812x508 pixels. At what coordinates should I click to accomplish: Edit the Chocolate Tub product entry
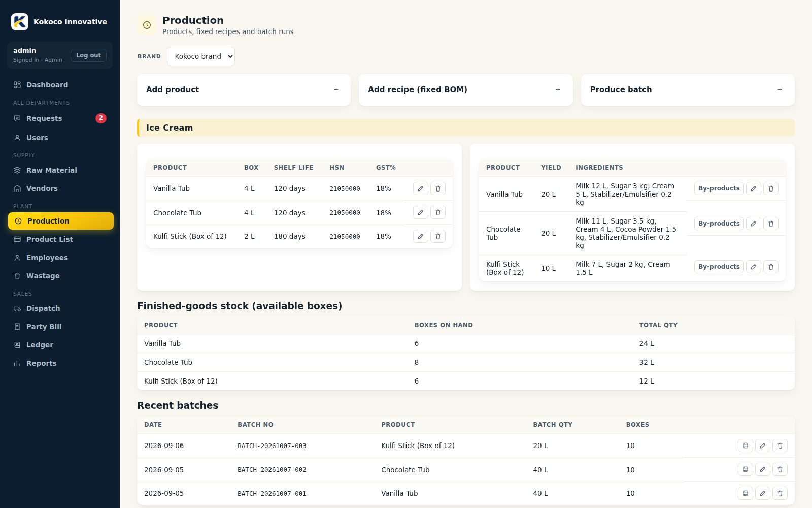[421, 212]
